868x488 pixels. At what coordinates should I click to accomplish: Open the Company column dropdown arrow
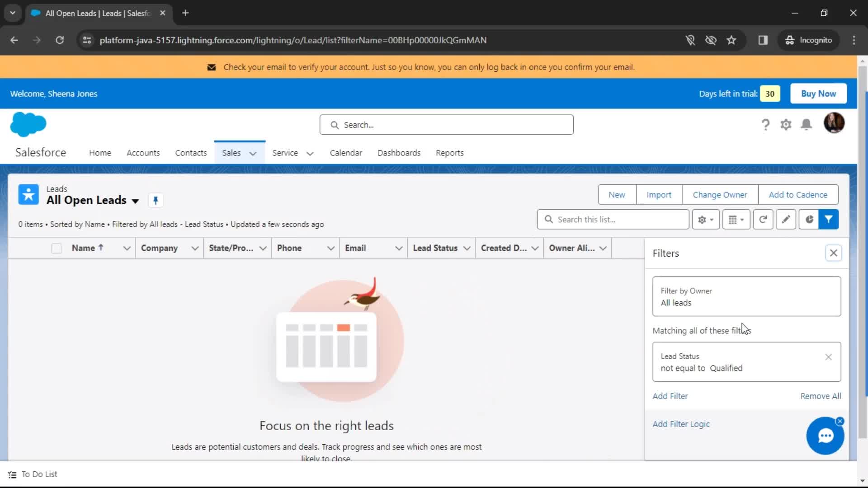click(195, 249)
